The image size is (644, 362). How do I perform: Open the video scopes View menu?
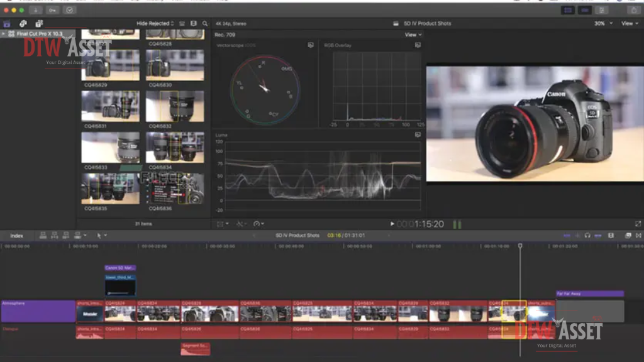[413, 35]
